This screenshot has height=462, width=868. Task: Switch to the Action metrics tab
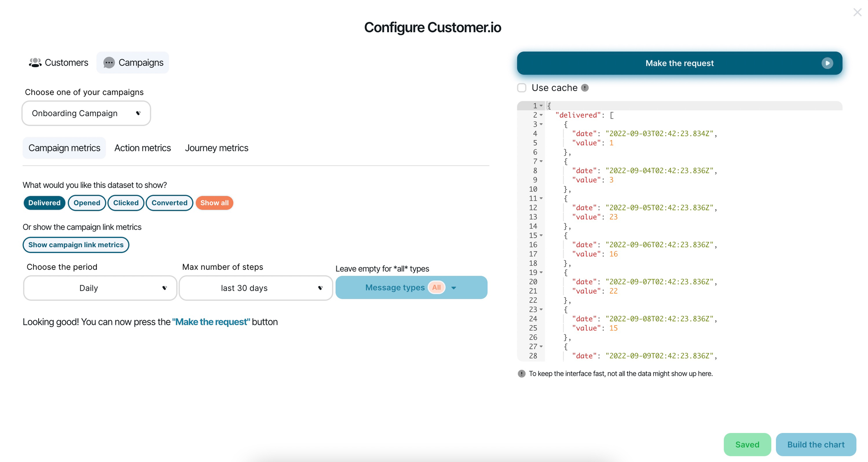142,148
